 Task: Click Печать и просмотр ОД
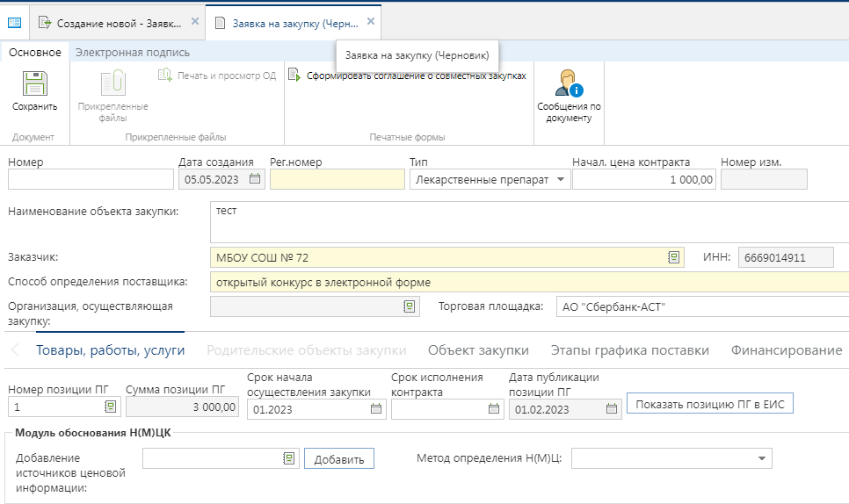pyautogui.click(x=217, y=76)
